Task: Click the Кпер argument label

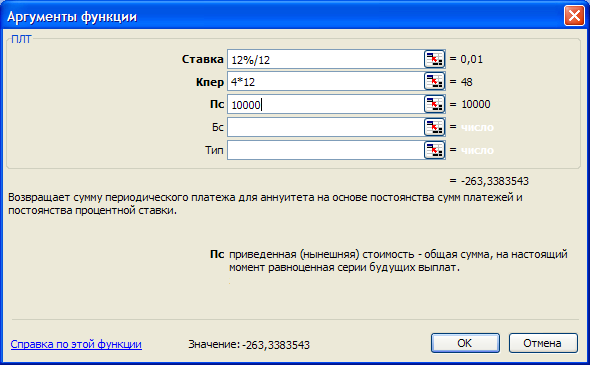Action: click(210, 82)
